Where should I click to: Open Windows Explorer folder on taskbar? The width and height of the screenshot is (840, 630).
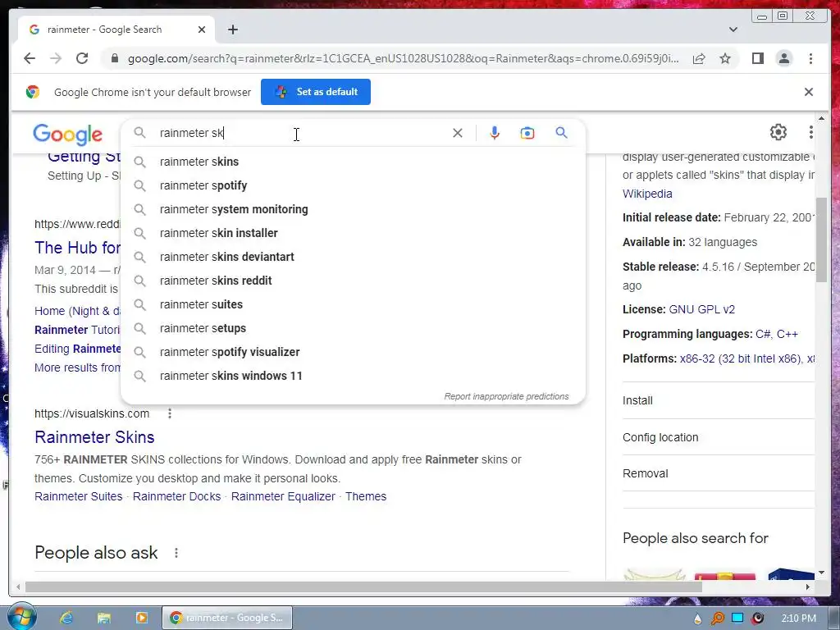104,618
